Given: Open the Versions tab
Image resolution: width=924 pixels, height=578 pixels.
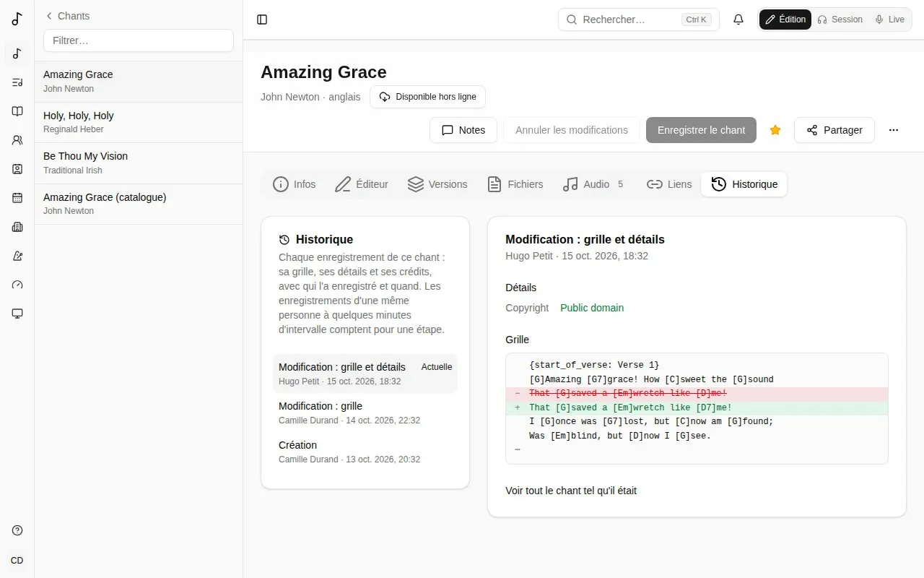Looking at the screenshot, I should [x=437, y=184].
